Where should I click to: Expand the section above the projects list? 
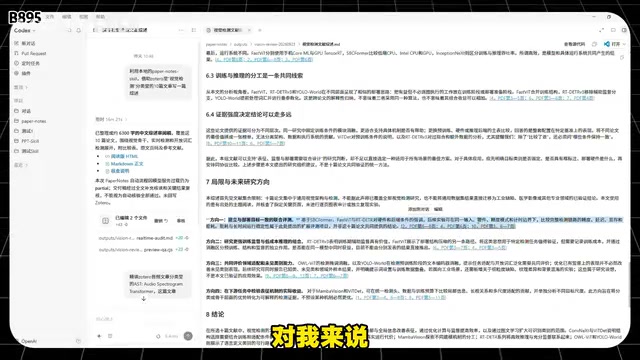(x=21, y=88)
